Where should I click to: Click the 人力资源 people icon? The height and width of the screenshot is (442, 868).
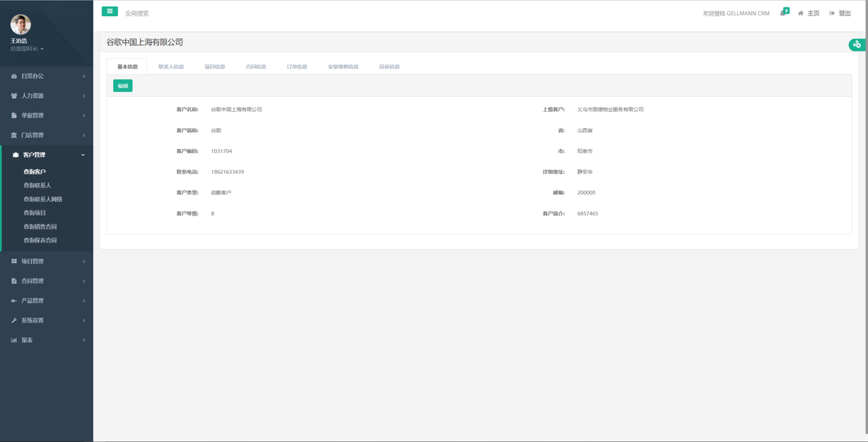pos(14,96)
